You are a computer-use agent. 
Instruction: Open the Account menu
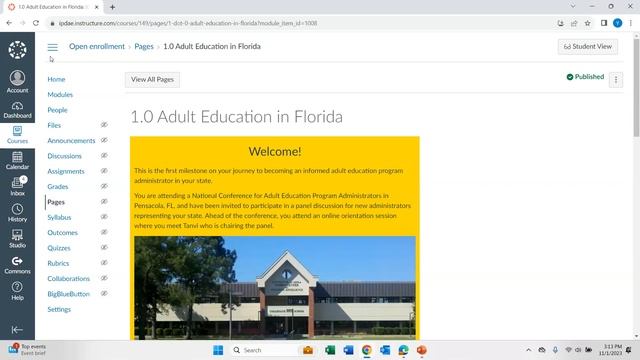click(x=17, y=82)
